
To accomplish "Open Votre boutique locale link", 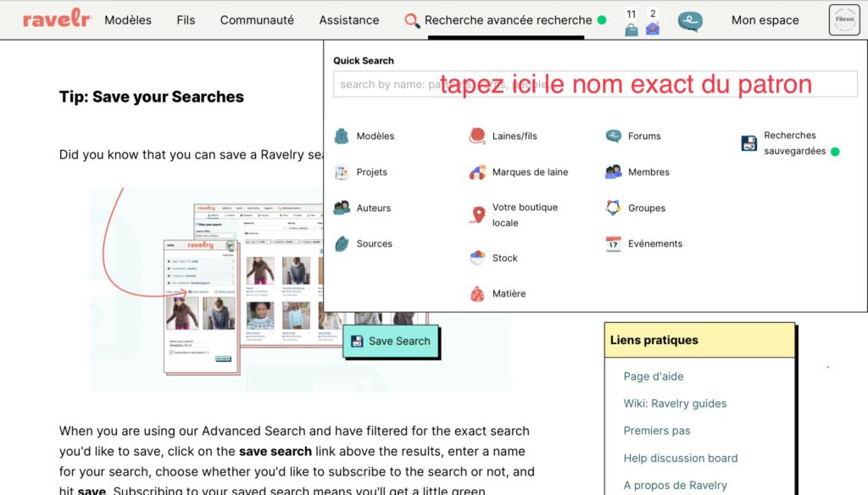I will pyautogui.click(x=525, y=214).
